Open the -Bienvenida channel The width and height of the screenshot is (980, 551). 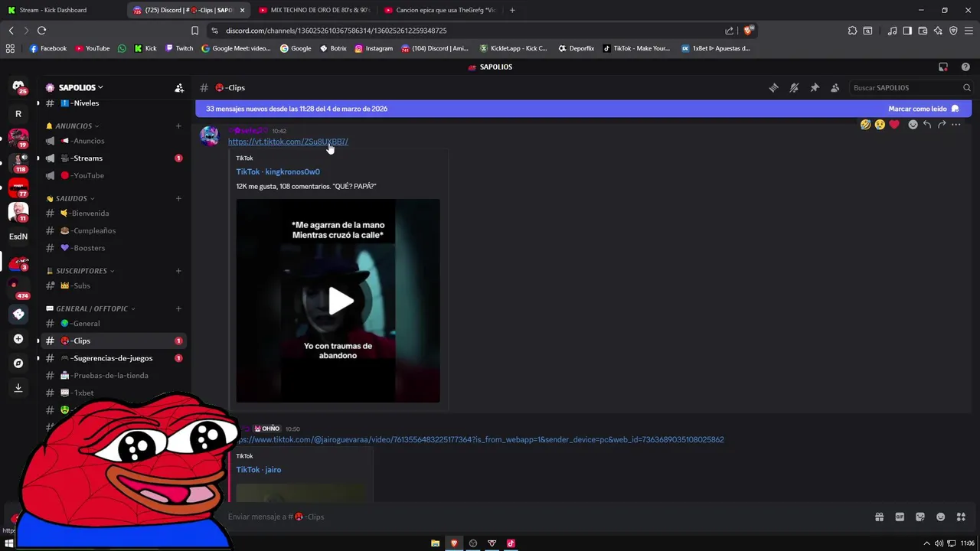point(113,214)
